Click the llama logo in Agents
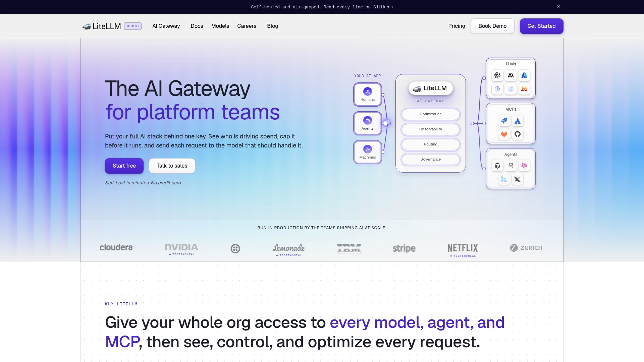The height and width of the screenshot is (362, 644). pos(511,166)
